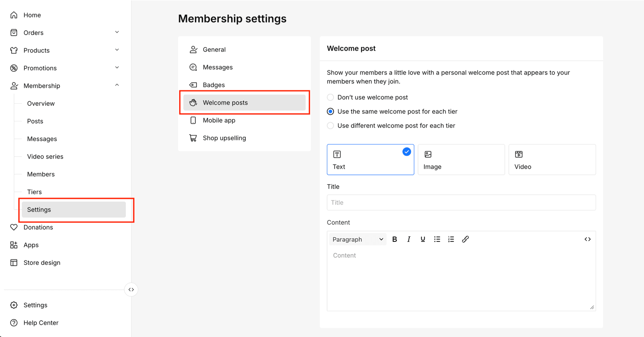Open the Paragraph style dropdown

point(357,239)
